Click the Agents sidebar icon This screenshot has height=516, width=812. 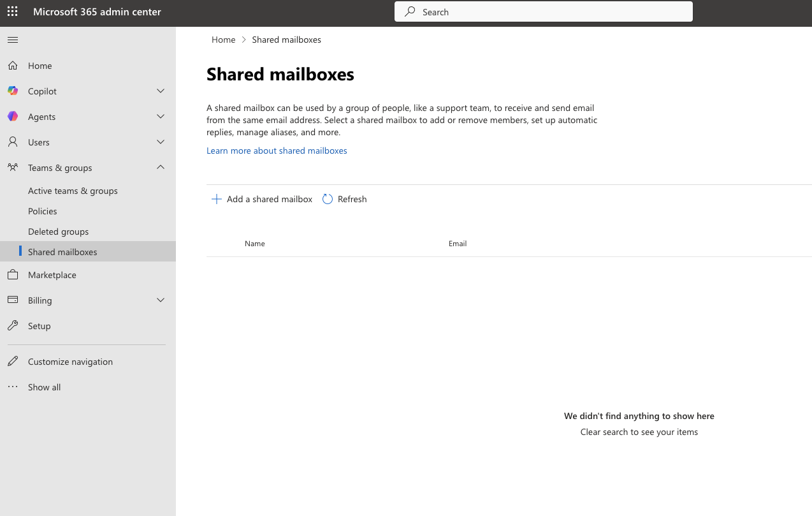point(13,116)
